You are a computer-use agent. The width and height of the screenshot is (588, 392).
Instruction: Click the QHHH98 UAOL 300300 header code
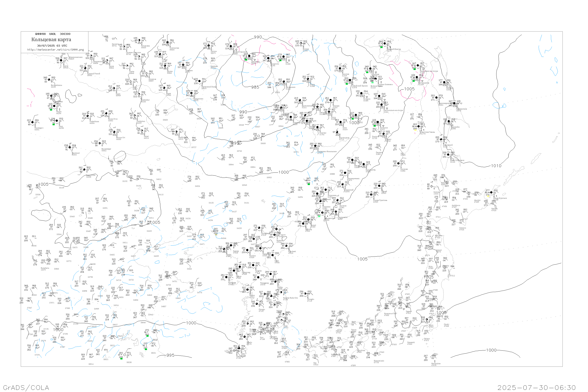pos(53,34)
